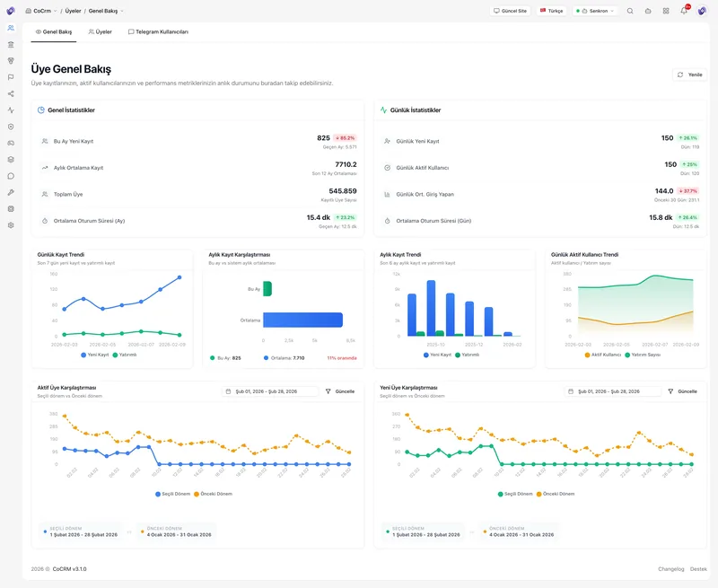Viewport: 718px width, 588px height.
Task: Click the CoCRM logo in the sidebar
Action: [x=11, y=11]
